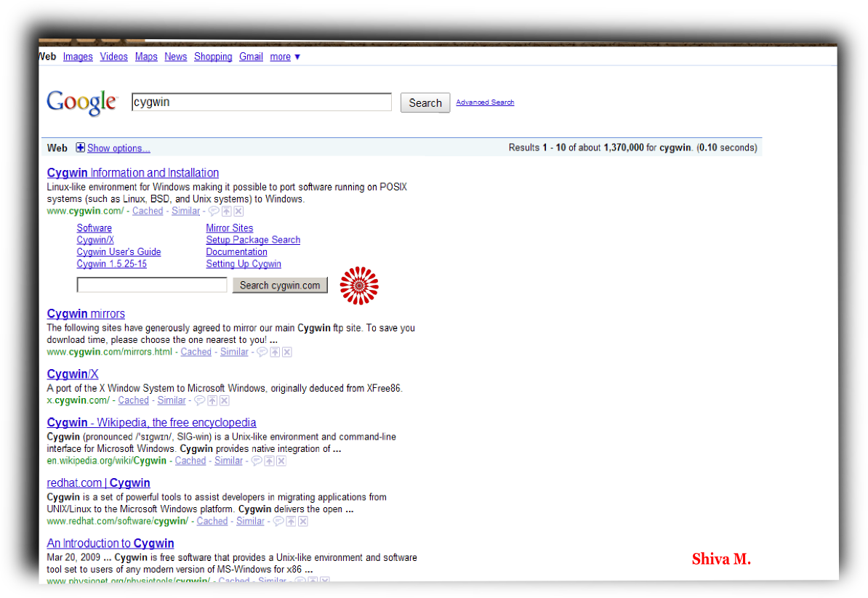Go to News search
Image resolution: width=868 pixels, height=598 pixels.
[x=175, y=57]
